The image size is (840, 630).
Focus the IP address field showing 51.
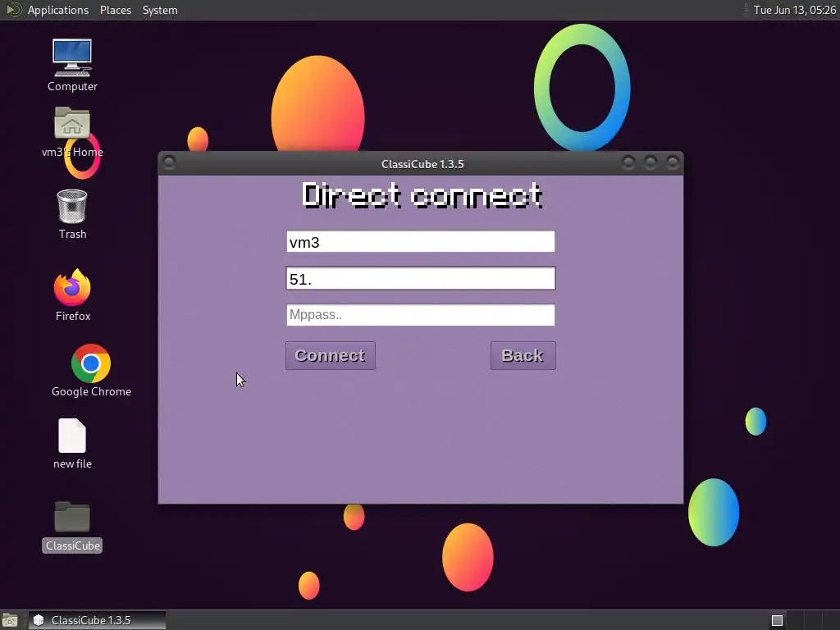pyautogui.click(x=421, y=278)
